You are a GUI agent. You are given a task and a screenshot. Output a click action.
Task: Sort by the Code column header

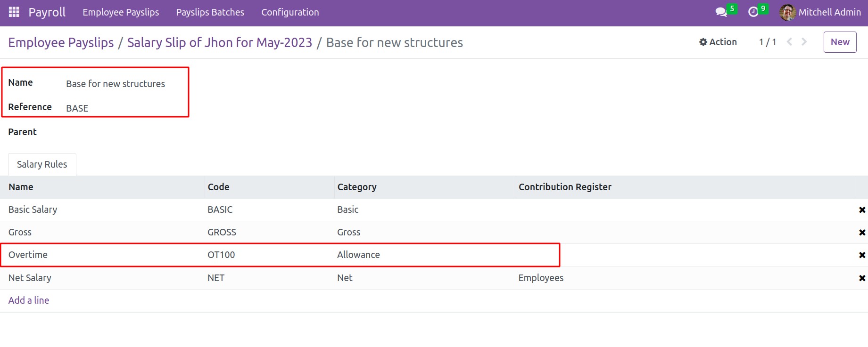click(x=218, y=187)
